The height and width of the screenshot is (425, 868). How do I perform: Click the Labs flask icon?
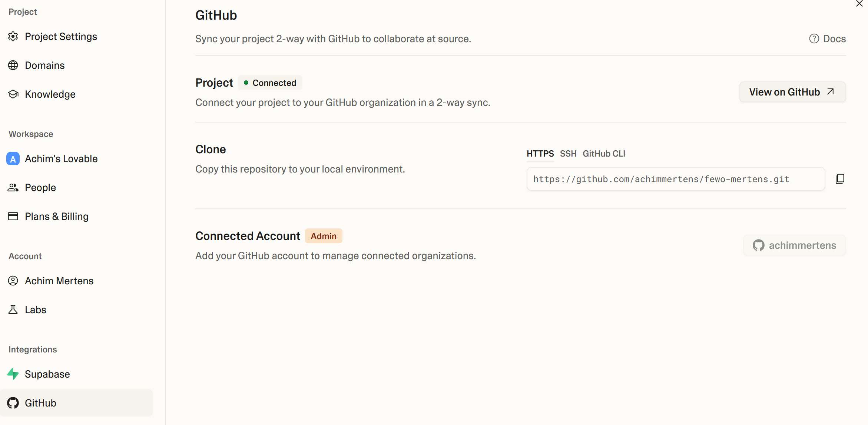tap(13, 309)
